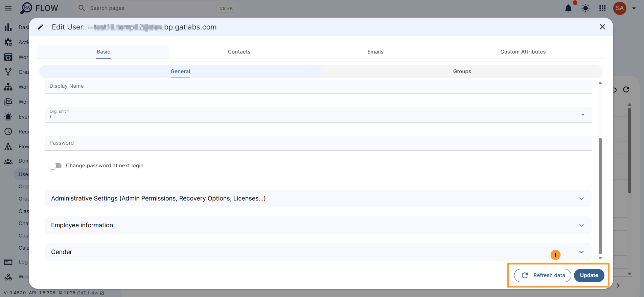644x297 pixels.
Task: Click the Events siren icon in sidebar
Action: coord(8,116)
